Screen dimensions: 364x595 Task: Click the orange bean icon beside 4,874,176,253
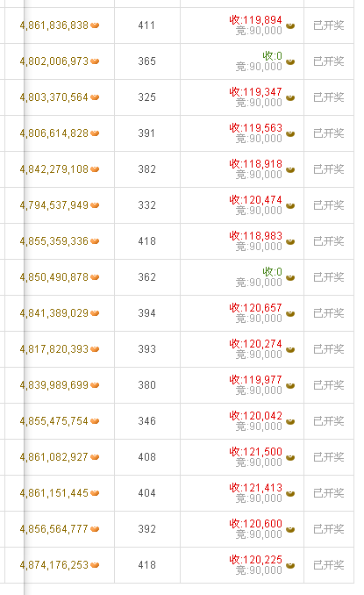tap(95, 565)
